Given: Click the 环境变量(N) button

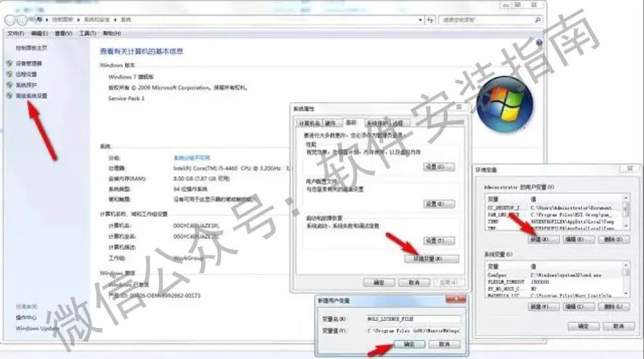Looking at the screenshot, I should click(x=431, y=259).
